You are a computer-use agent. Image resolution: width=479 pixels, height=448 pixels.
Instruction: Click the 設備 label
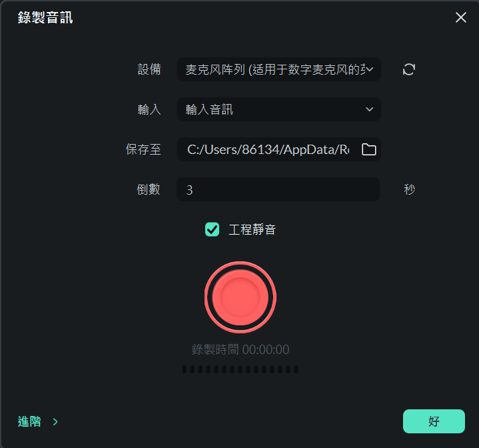point(149,69)
